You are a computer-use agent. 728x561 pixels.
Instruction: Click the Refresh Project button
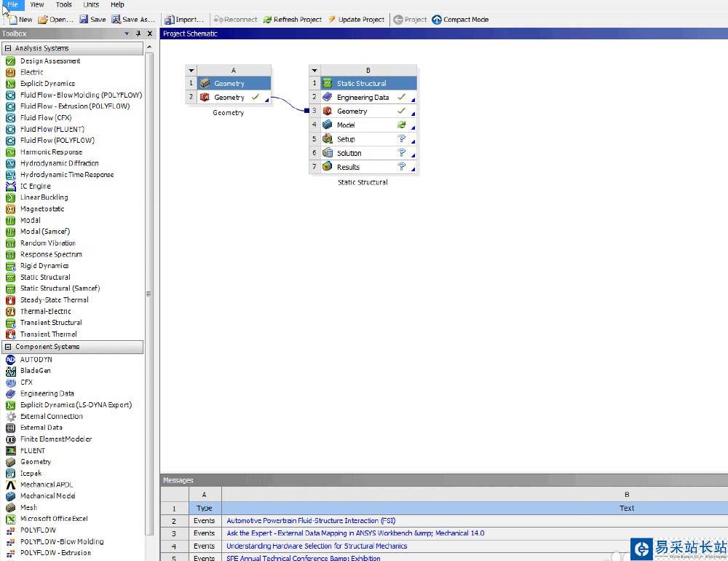click(x=293, y=20)
